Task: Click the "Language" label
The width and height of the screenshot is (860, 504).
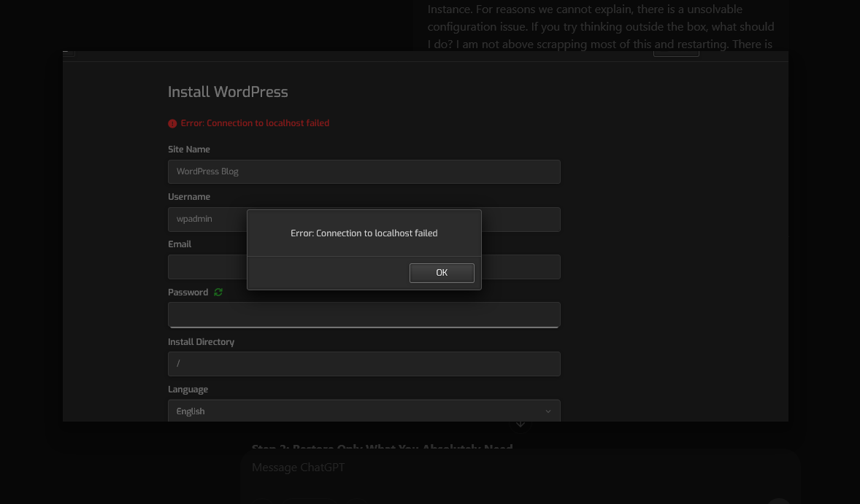Action: tap(188, 389)
